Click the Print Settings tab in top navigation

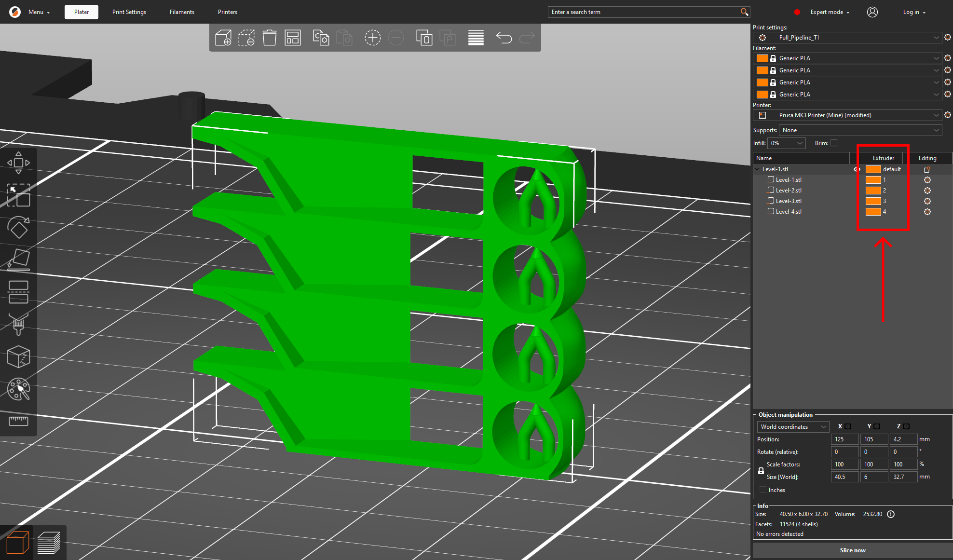(128, 11)
